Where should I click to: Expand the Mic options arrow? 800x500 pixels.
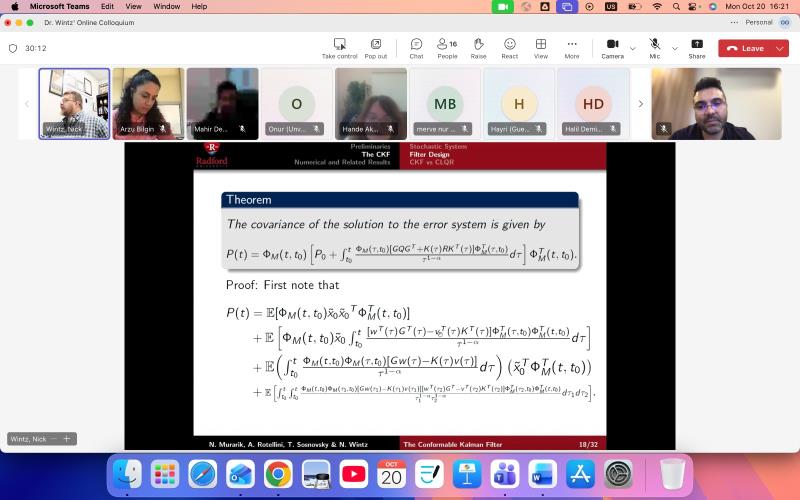point(674,48)
